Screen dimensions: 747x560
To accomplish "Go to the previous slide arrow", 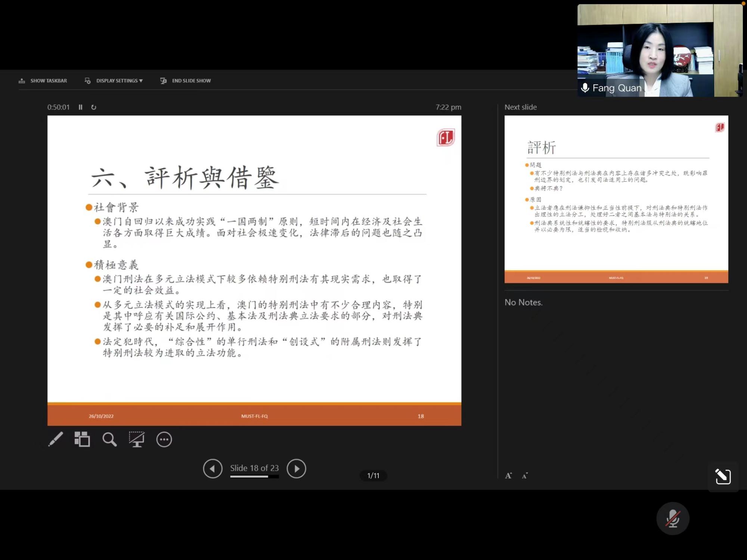I will [x=213, y=469].
